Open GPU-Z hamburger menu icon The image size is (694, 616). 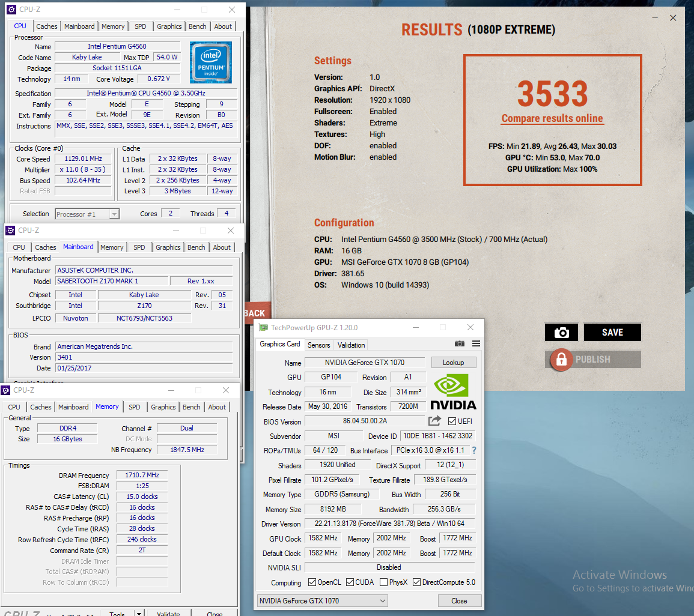click(476, 343)
